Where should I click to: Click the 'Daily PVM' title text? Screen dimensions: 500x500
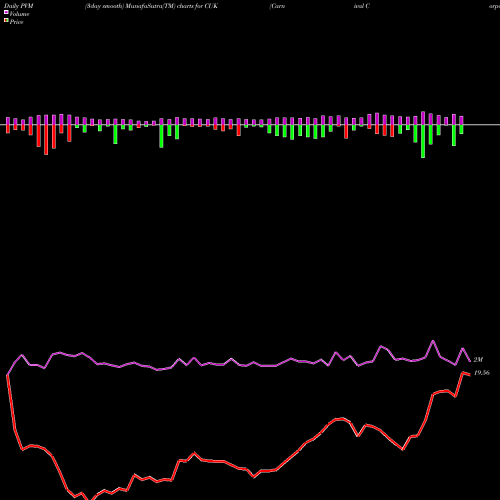point(19,6)
